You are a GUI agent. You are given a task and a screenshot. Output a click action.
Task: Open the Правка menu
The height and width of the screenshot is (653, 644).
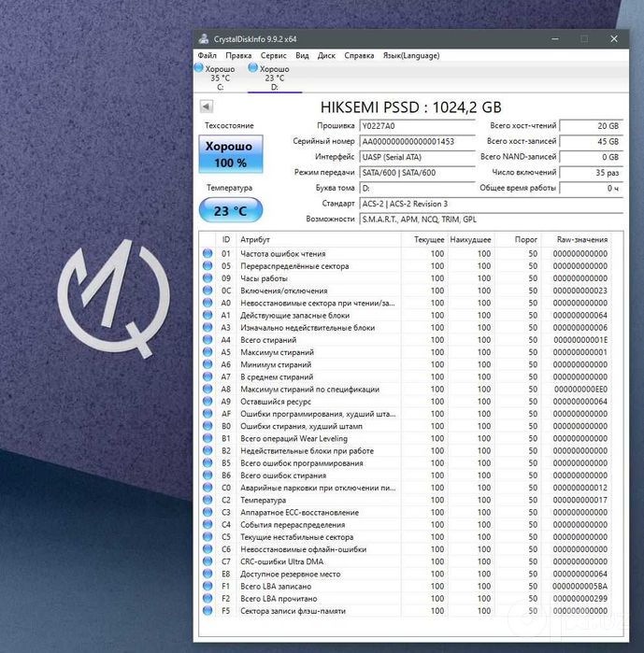(x=238, y=55)
